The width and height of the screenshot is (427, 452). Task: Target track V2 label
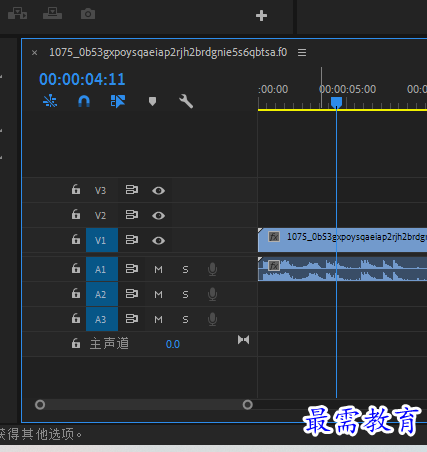(x=100, y=215)
